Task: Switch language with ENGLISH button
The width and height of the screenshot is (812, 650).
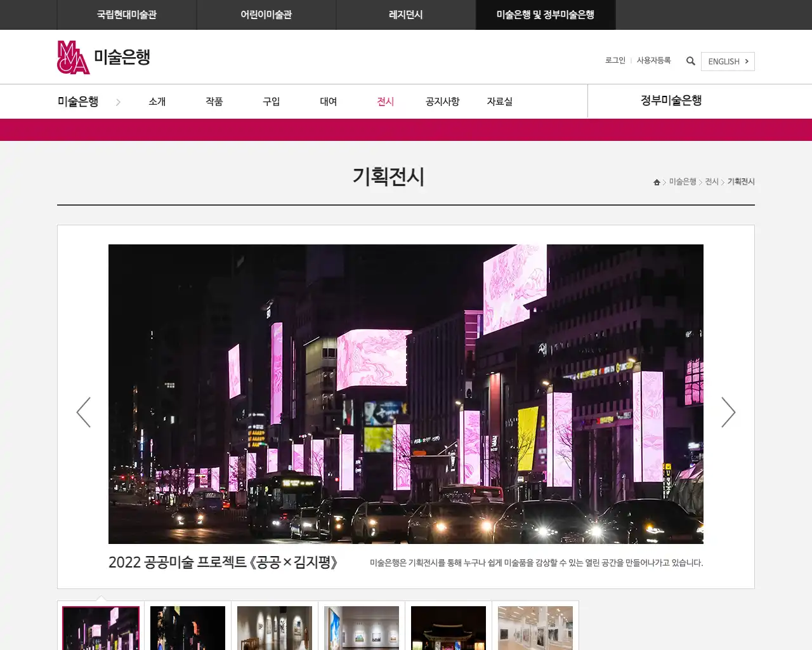Action: point(728,62)
